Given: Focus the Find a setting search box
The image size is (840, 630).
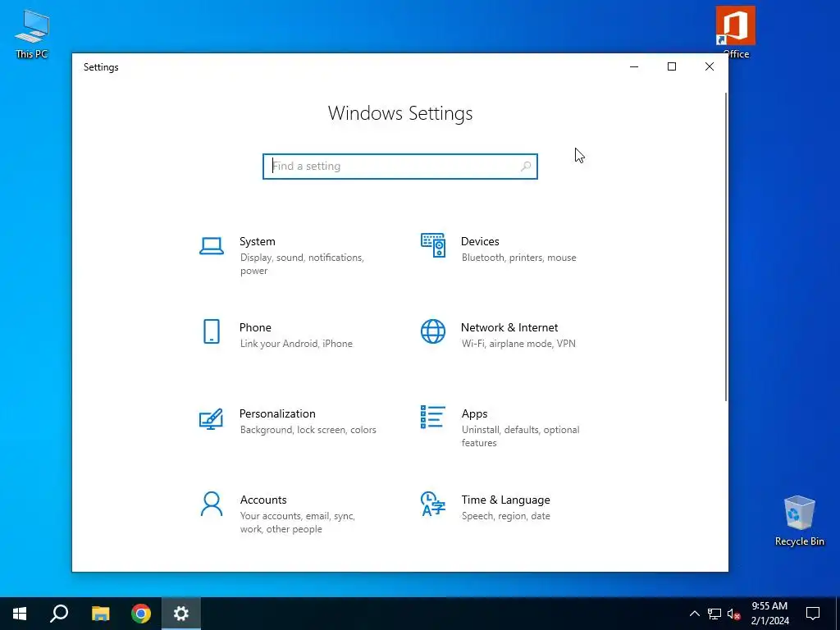Looking at the screenshot, I should 400,166.
